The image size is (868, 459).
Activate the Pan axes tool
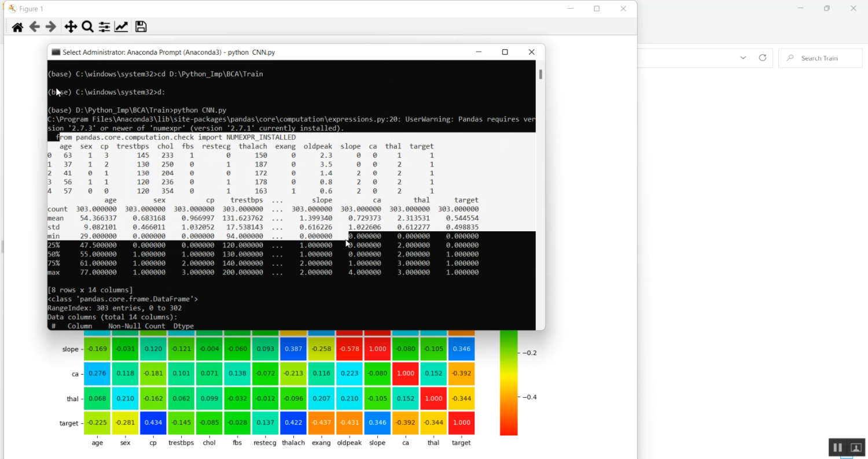(x=71, y=27)
